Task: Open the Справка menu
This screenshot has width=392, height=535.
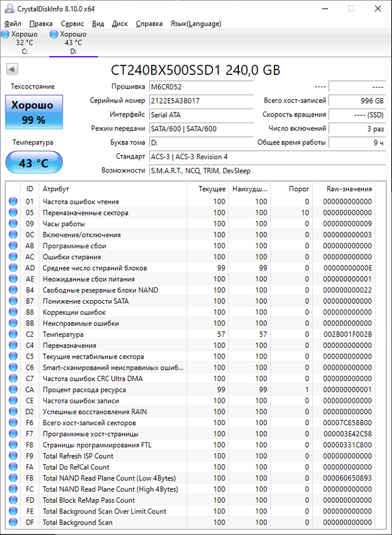Action: 149,24
